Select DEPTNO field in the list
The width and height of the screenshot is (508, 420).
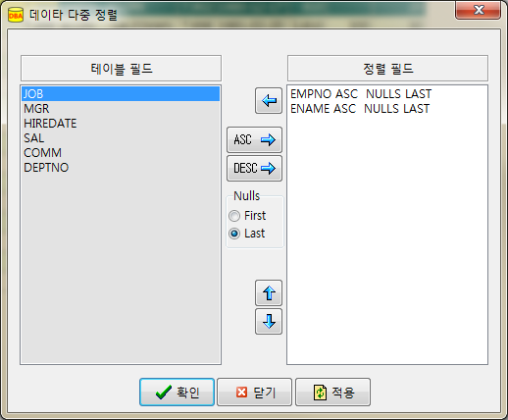(121, 168)
